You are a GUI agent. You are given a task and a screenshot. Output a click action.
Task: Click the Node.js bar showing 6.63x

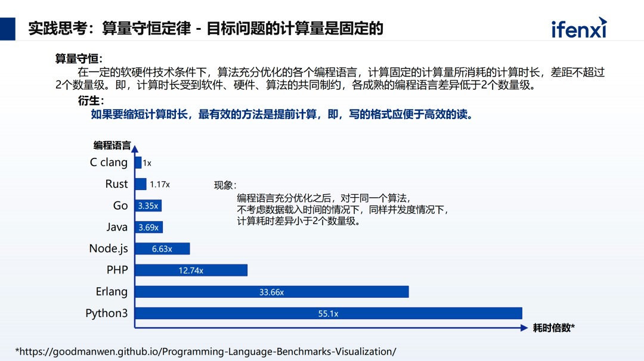[x=162, y=248]
